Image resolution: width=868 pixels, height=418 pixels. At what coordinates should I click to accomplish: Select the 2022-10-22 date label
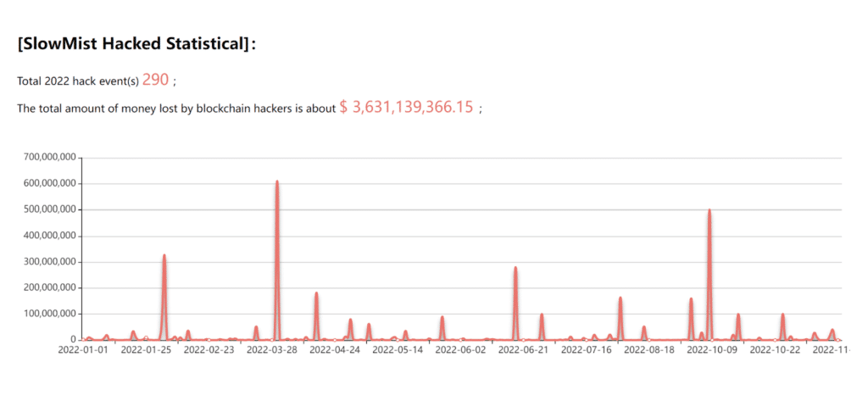tap(775, 348)
